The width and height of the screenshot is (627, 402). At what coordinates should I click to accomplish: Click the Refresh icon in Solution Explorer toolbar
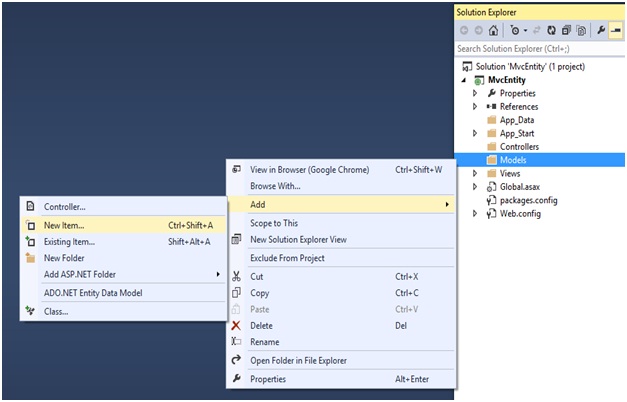(x=549, y=30)
